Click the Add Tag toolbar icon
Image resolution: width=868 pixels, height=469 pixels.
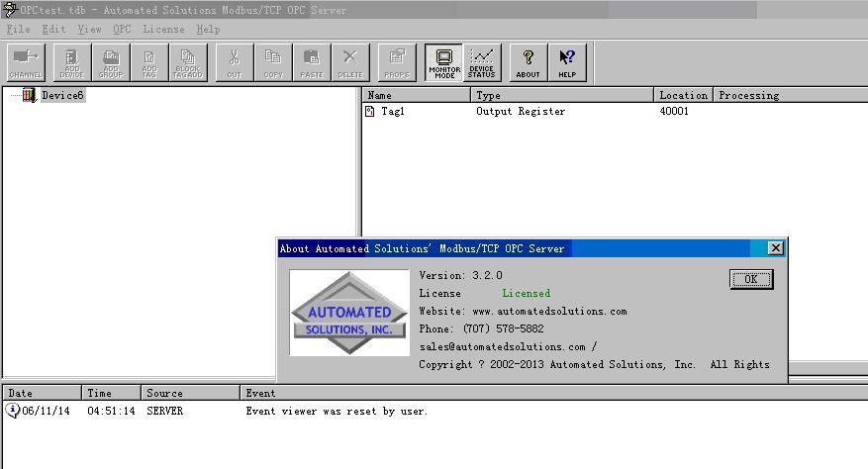coord(149,62)
